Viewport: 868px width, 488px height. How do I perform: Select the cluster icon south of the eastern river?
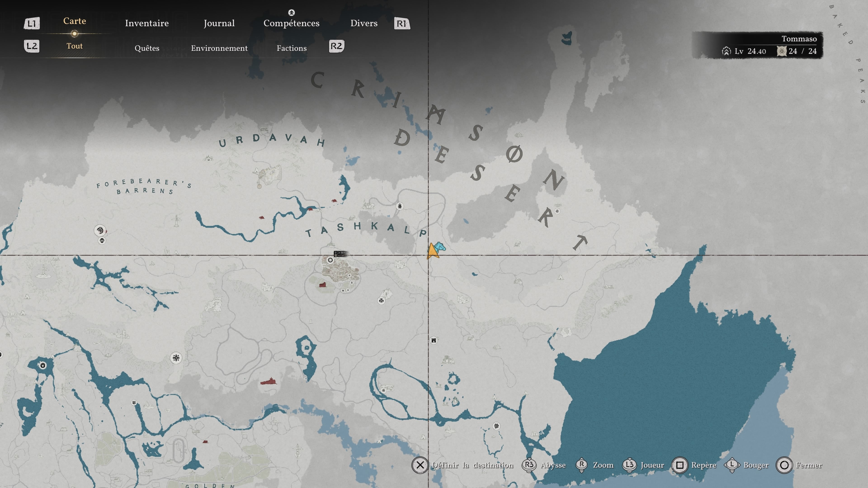(x=496, y=426)
